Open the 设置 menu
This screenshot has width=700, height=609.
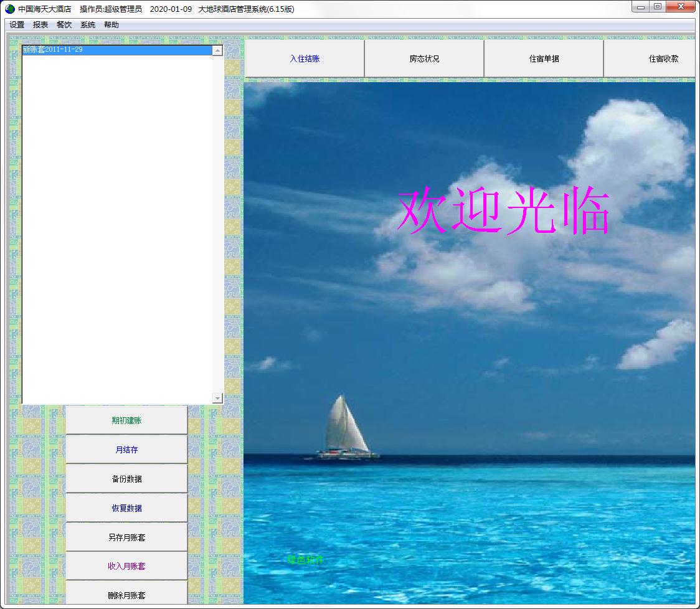(x=17, y=24)
